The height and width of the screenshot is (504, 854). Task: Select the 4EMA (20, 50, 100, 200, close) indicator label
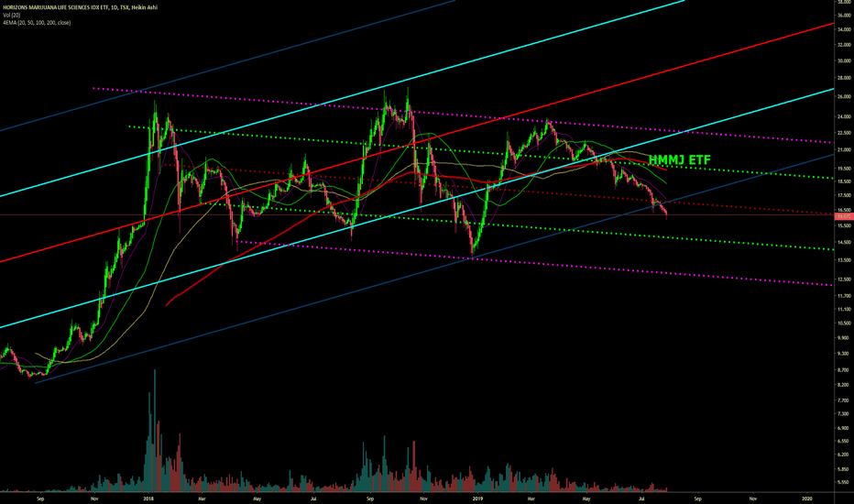point(37,23)
